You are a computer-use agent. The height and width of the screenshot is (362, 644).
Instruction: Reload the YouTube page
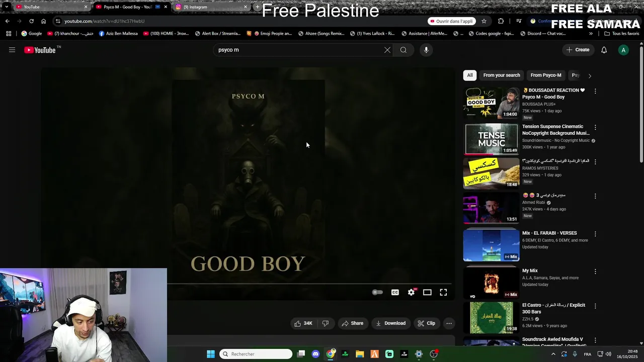[x=31, y=21]
